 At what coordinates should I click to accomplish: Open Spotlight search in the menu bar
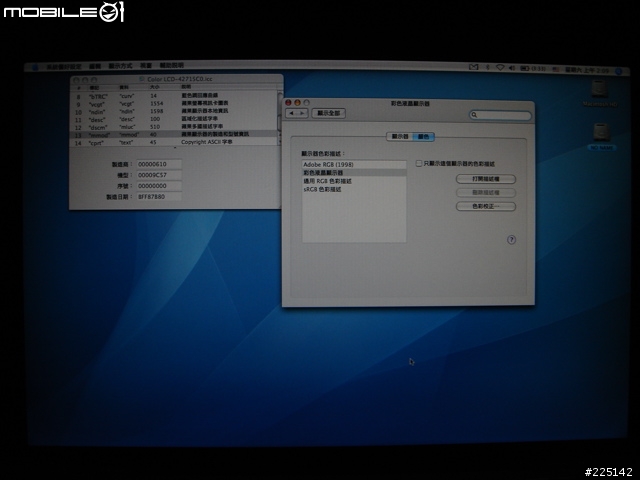click(619, 71)
